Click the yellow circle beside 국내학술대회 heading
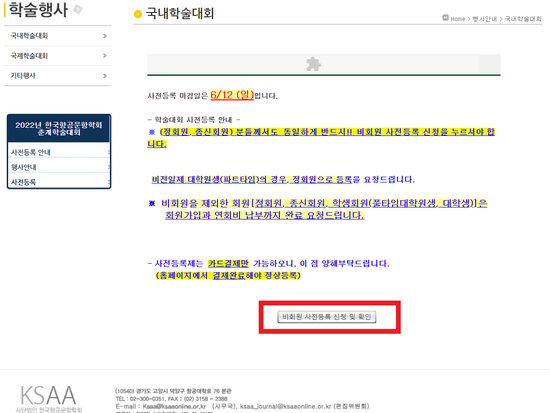This screenshot has width=550, height=413. pos(138,14)
